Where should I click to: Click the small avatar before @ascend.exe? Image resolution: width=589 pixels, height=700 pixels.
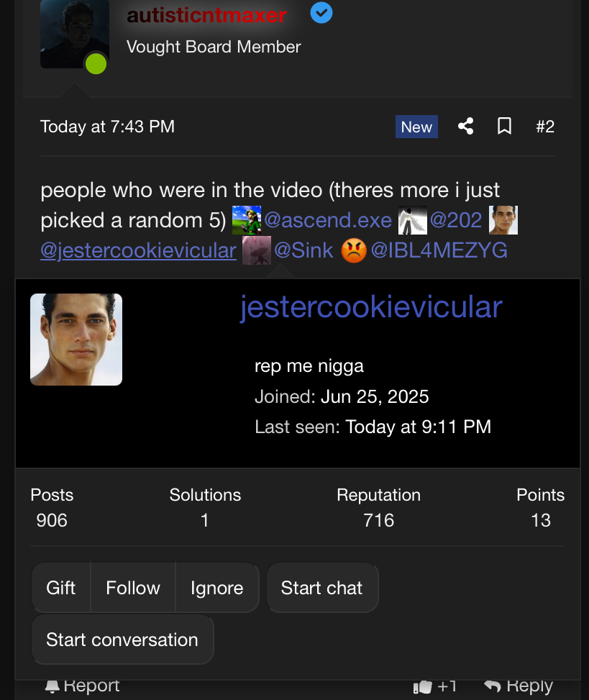coord(247,220)
